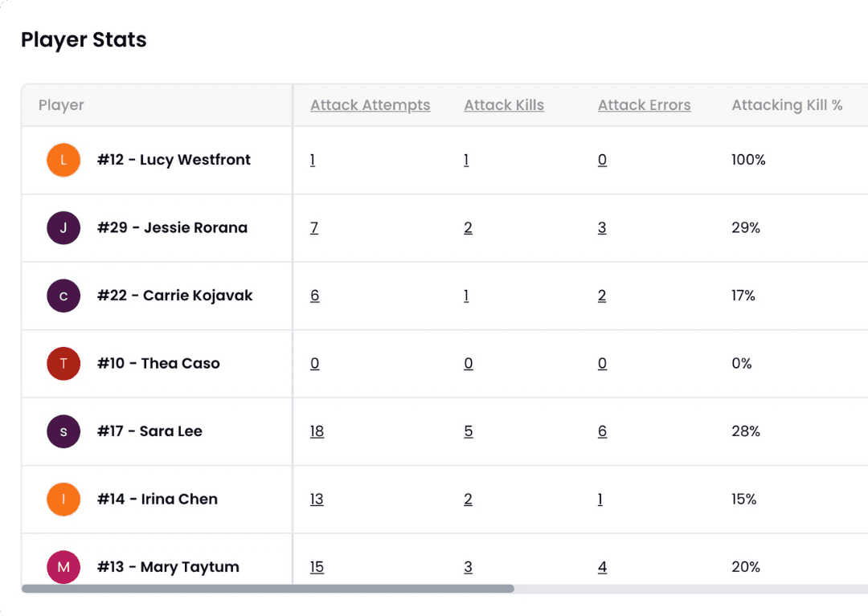Viewport: 868px width, 616px height.
Task: Open Carrie Kojavak's attack errors detail
Action: click(x=602, y=296)
